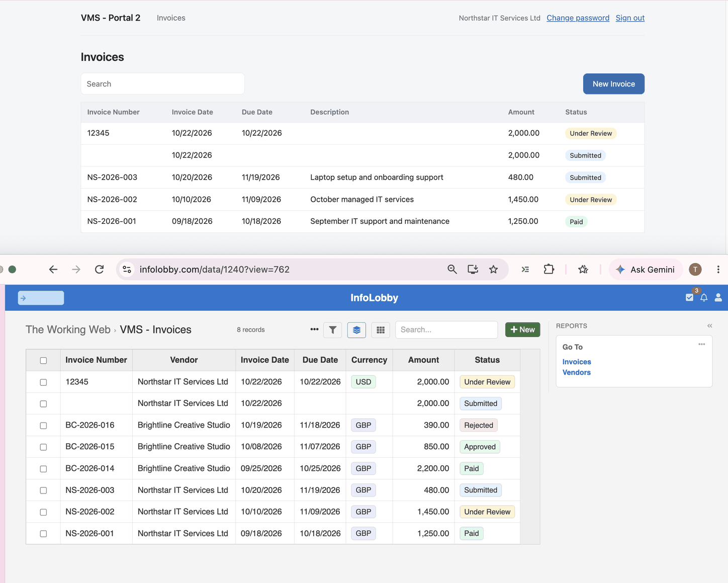
Task: Click the install app icon in address bar
Action: (x=473, y=270)
